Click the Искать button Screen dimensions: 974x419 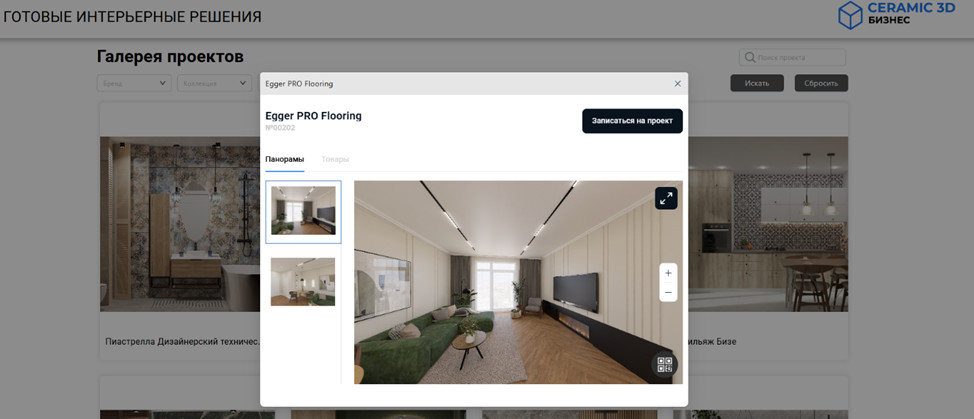point(757,83)
